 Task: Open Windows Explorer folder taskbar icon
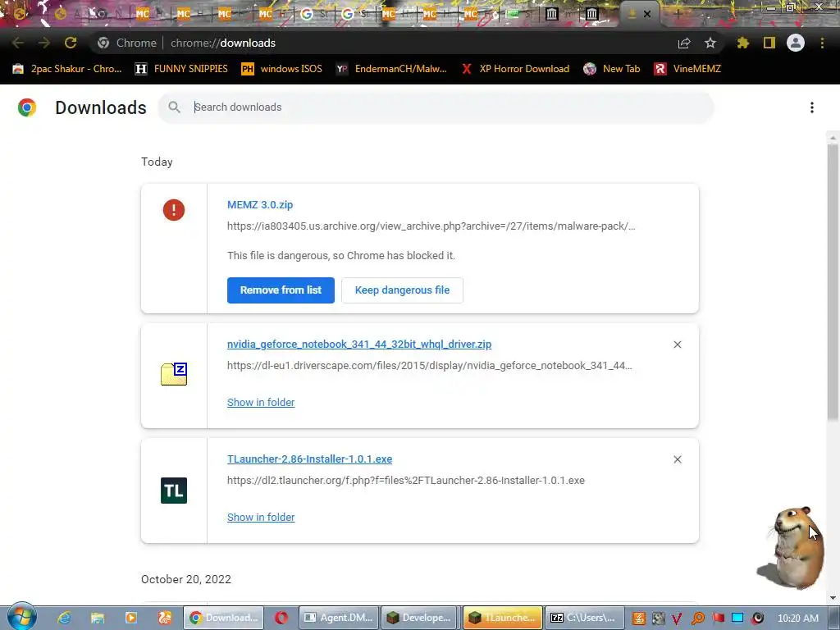point(98,618)
